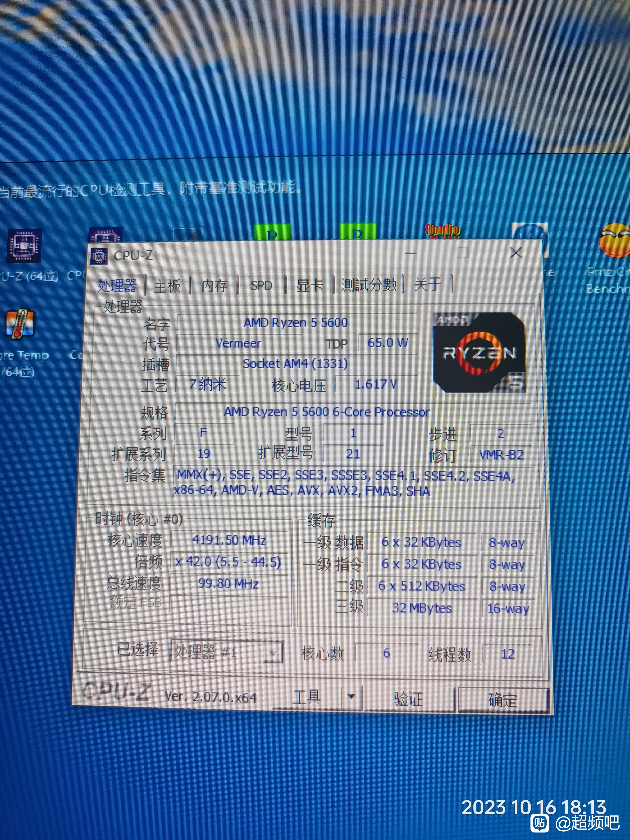
Task: Click the VMR-B2 revision value
Action: coord(501,455)
